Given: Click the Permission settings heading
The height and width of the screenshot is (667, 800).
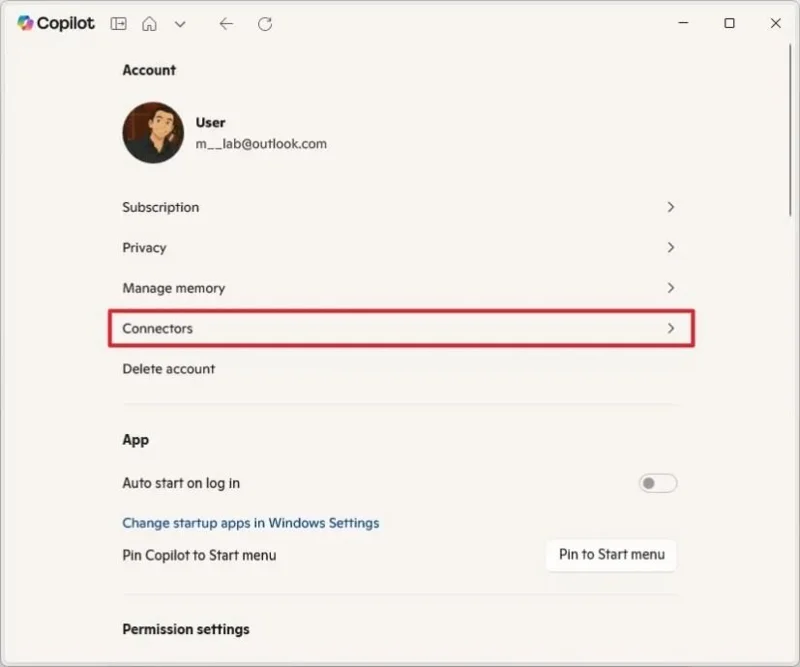Looking at the screenshot, I should 186,629.
